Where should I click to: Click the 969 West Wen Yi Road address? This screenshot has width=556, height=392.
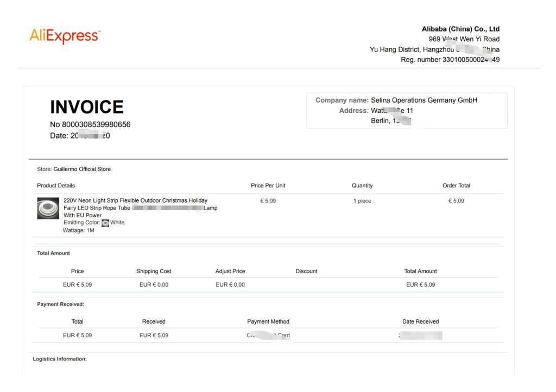click(x=464, y=39)
